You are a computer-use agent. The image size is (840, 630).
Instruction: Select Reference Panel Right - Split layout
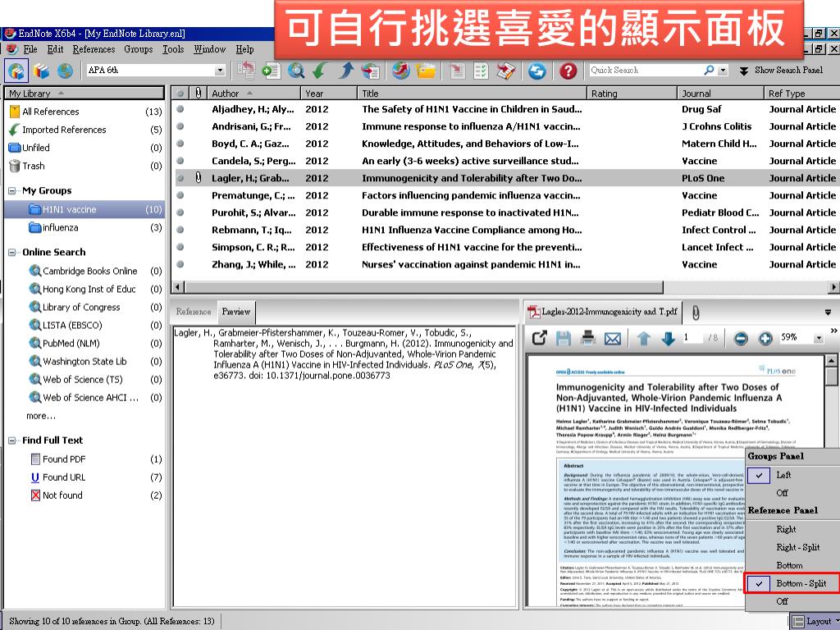coord(793,547)
